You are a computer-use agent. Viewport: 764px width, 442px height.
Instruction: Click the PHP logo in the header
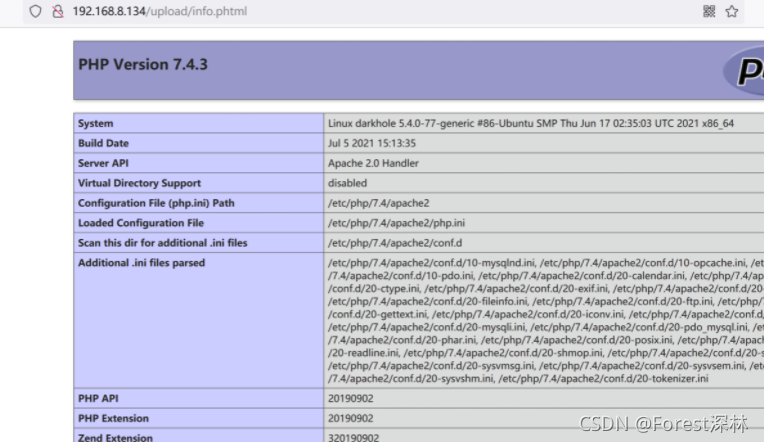[x=745, y=71]
